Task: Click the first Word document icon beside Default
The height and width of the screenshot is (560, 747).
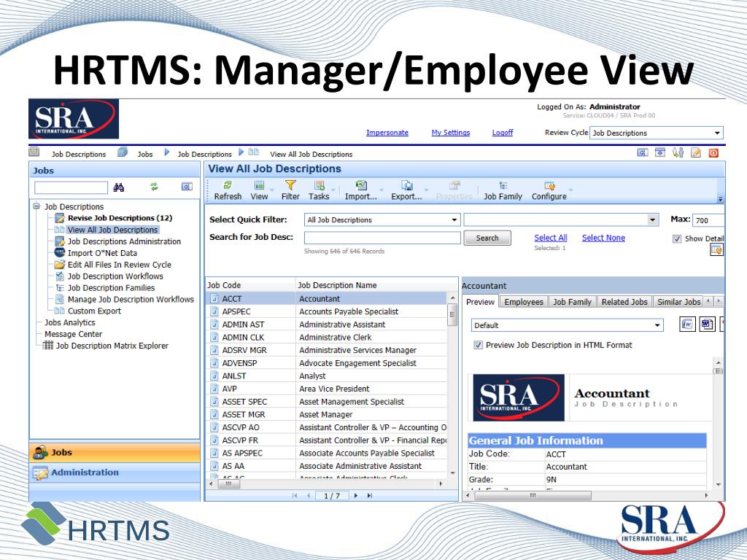Action: pyautogui.click(x=687, y=324)
